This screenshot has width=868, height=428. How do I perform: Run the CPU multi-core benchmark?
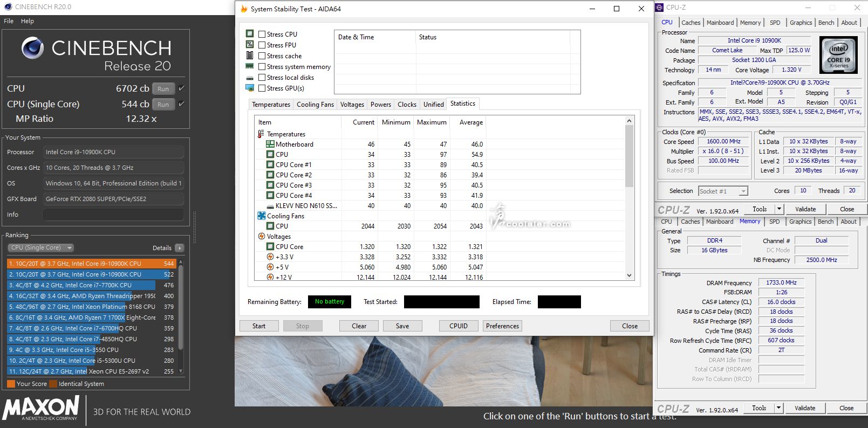tap(163, 89)
